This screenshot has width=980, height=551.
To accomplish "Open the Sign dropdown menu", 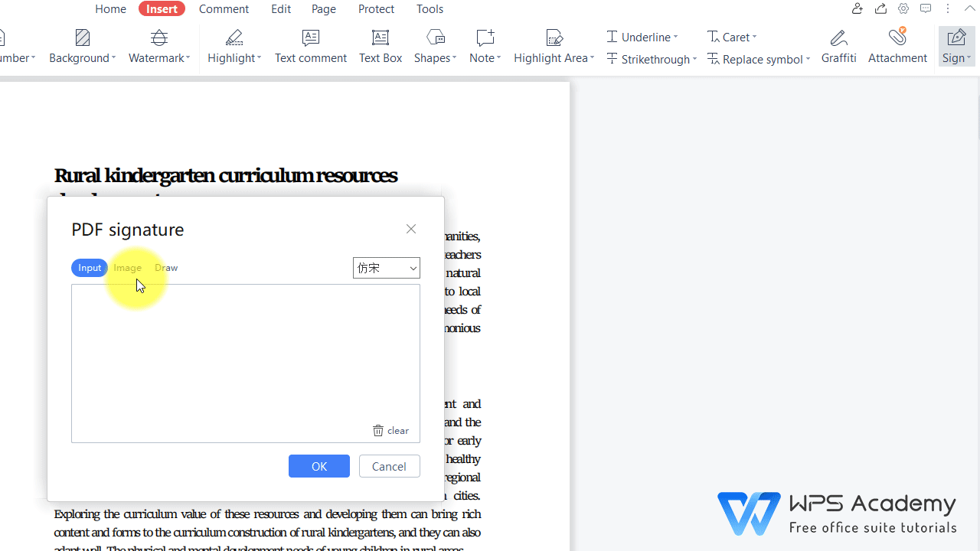I will coord(956,46).
